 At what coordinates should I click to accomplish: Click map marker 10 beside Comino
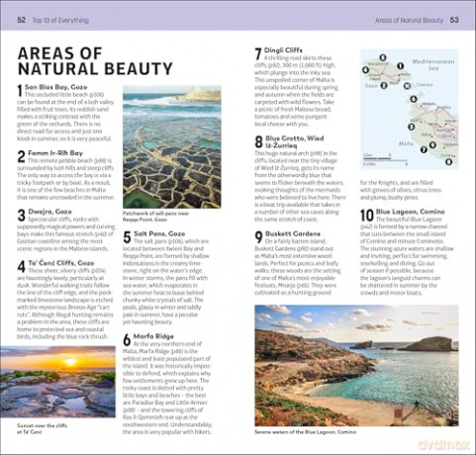(x=407, y=86)
